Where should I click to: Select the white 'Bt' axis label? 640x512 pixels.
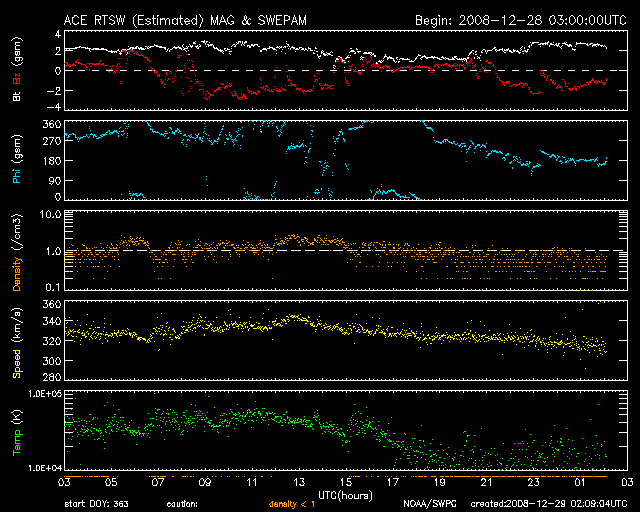(x=17, y=95)
